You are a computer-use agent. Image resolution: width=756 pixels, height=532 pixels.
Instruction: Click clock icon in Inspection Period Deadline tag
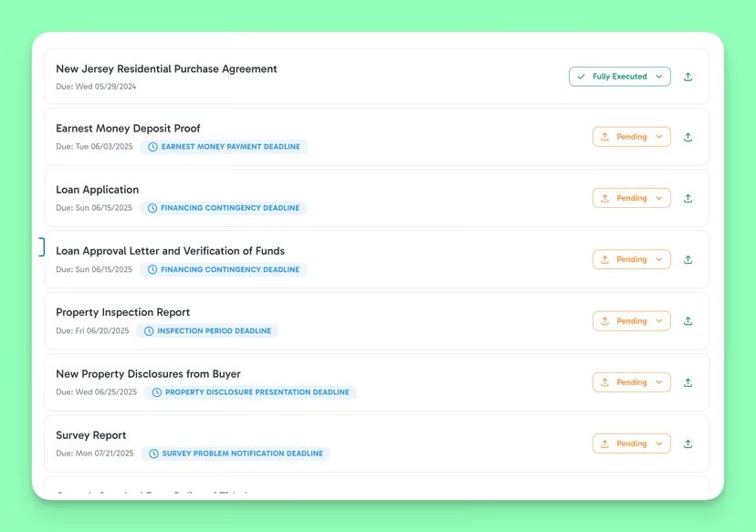tap(149, 331)
